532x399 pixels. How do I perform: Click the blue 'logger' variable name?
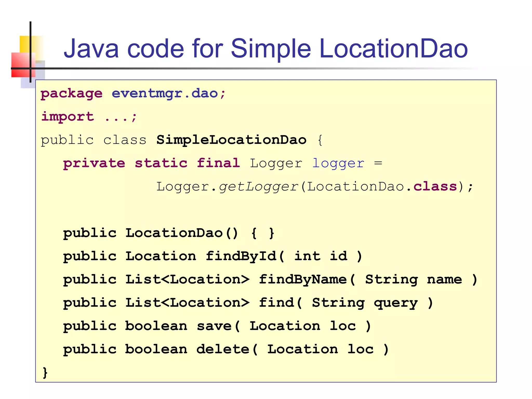coord(338,163)
